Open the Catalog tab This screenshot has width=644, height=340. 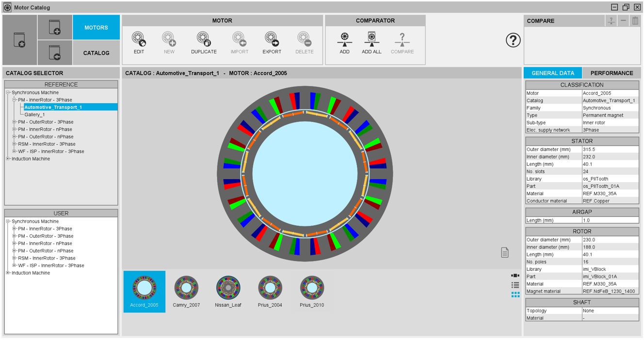[x=96, y=53]
